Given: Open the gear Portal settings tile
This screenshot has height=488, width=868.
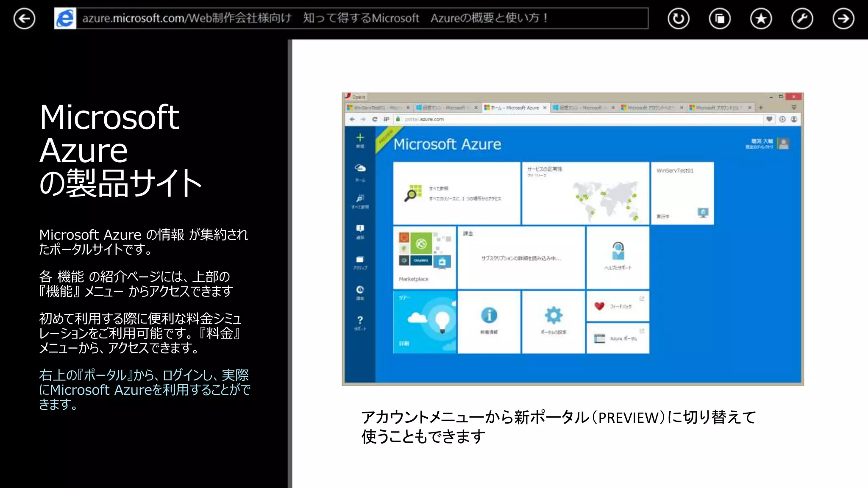Looking at the screenshot, I should 553,322.
